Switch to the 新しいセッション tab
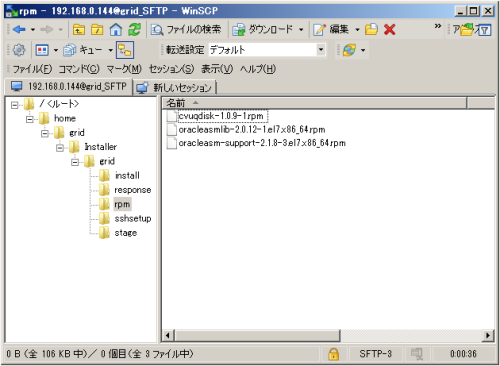 (174, 87)
